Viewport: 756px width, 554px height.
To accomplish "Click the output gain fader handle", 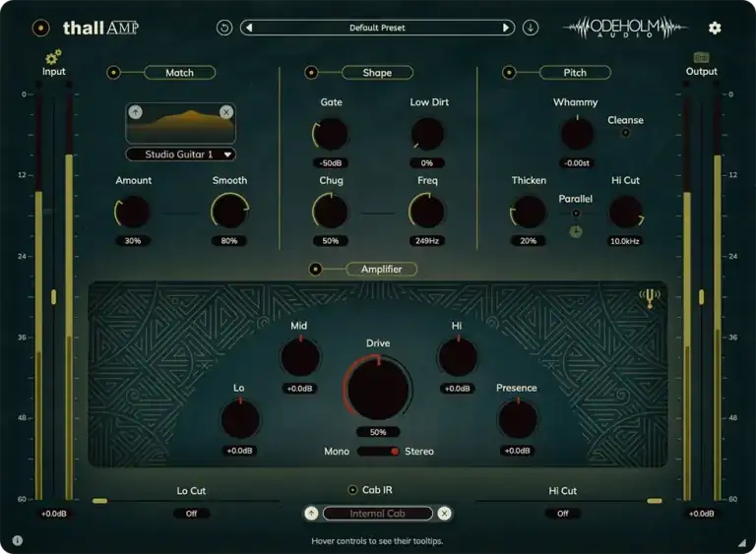I will [x=701, y=297].
